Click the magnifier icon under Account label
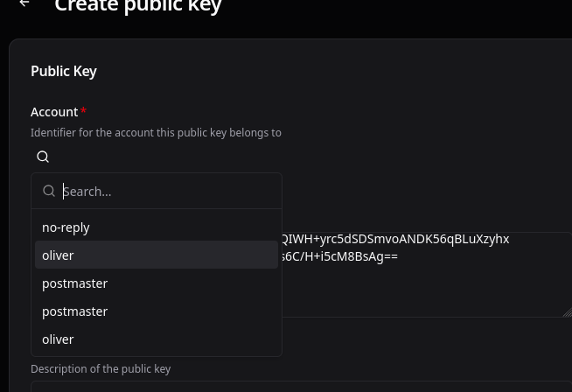This screenshot has width=572, height=392. point(43,157)
